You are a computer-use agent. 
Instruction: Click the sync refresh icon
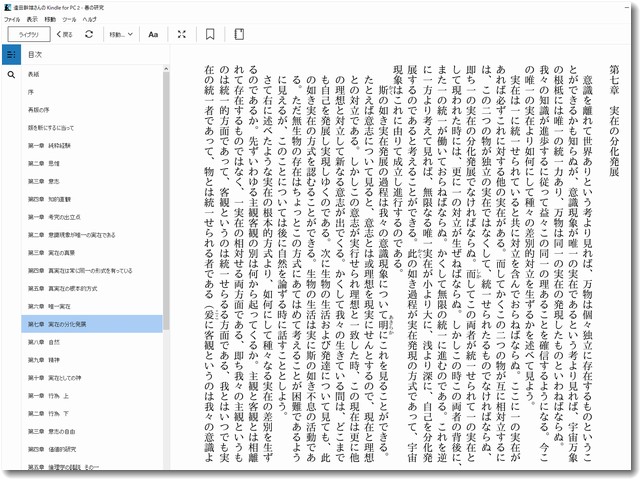[x=89, y=34]
